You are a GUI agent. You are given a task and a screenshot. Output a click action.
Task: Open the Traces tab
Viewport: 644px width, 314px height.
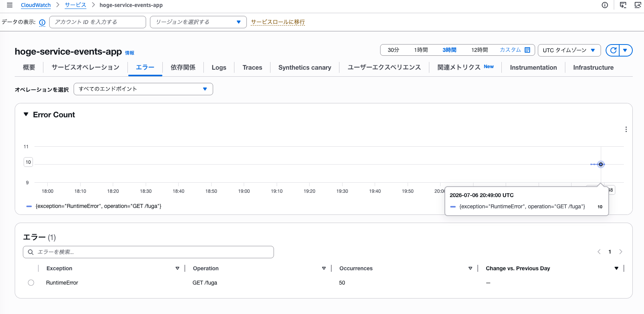click(252, 67)
